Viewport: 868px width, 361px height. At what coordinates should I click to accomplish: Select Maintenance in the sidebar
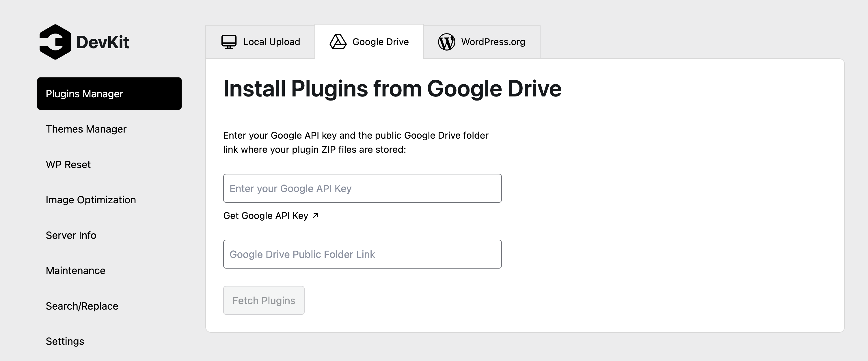coord(75,271)
